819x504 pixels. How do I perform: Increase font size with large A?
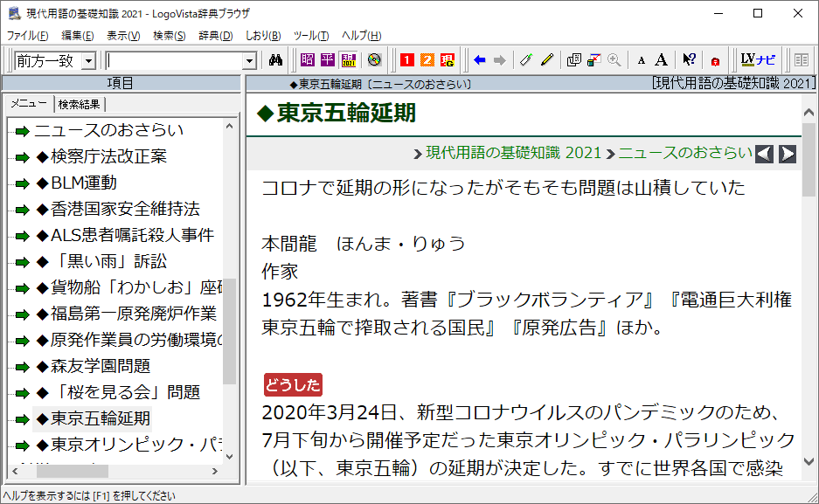(x=662, y=60)
